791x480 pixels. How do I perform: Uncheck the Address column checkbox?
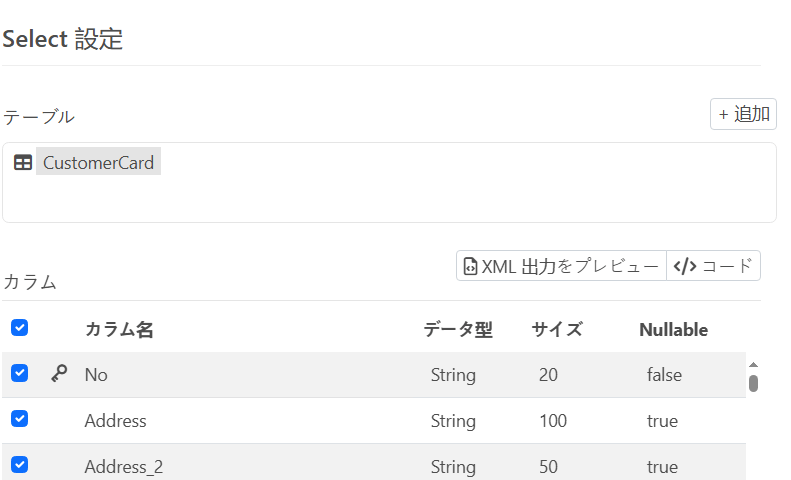tap(20, 419)
